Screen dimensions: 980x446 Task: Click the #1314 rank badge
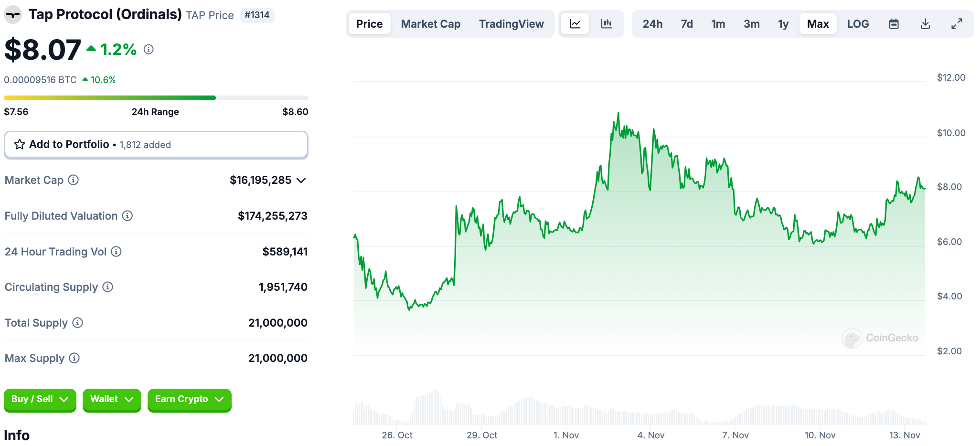[x=257, y=15]
